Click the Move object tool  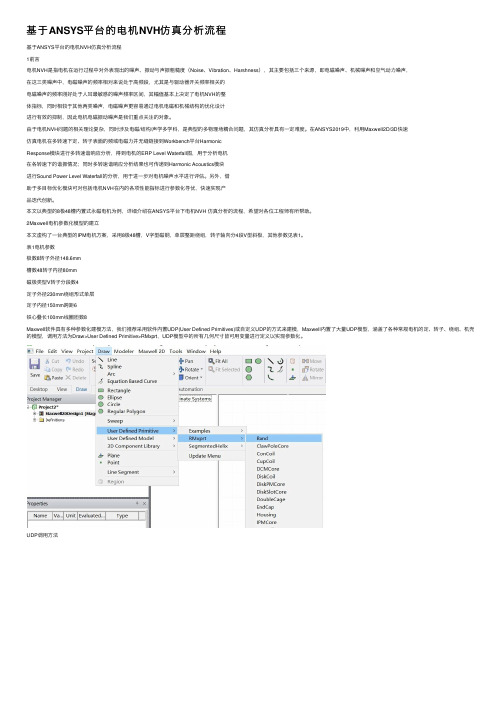tap(312, 361)
